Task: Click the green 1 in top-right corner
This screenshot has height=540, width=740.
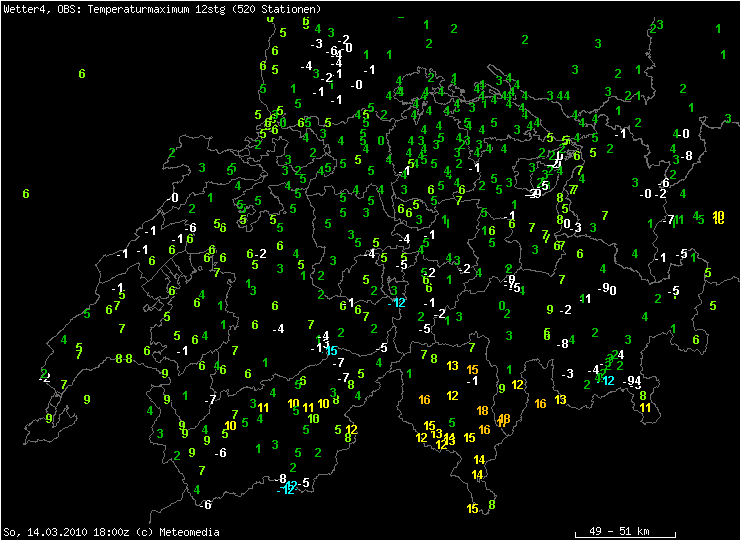Action: 720,28
